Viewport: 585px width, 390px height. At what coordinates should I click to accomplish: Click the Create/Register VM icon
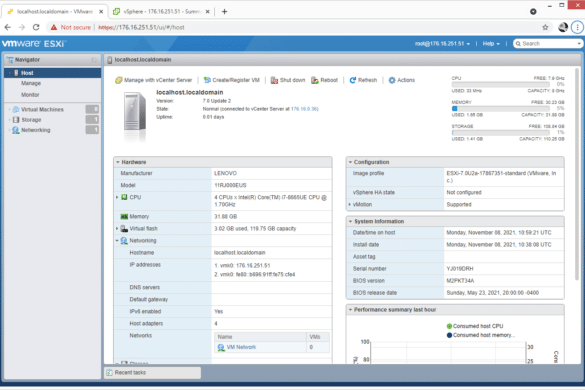point(207,80)
